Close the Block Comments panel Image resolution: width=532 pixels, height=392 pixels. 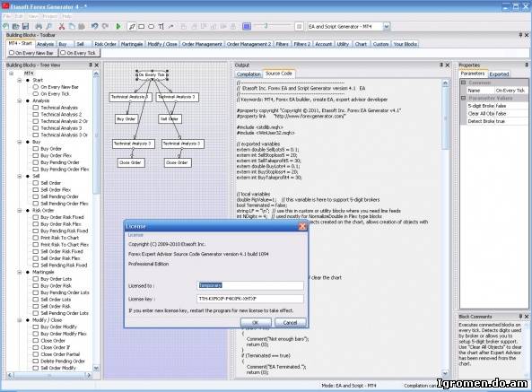click(x=527, y=316)
